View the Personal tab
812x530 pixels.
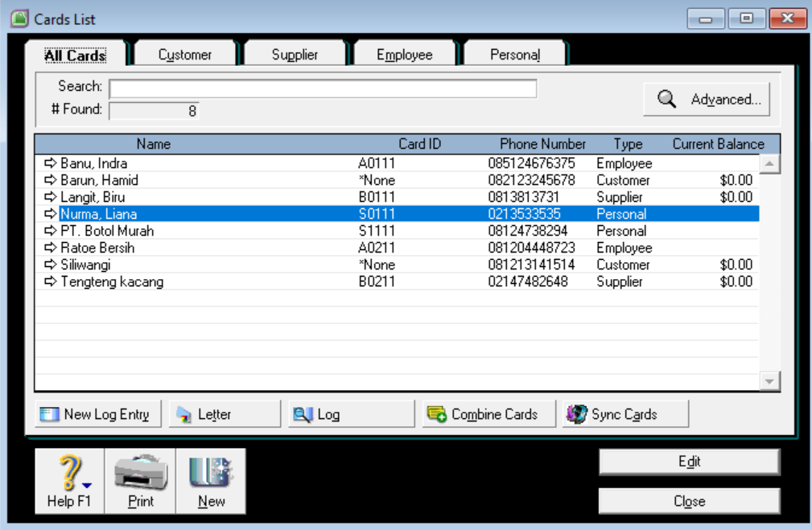coord(514,54)
